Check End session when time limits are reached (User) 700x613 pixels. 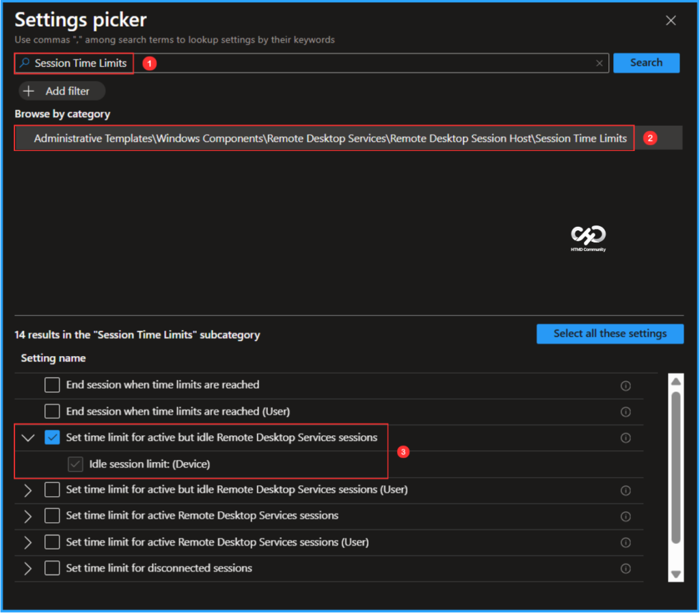click(x=52, y=411)
